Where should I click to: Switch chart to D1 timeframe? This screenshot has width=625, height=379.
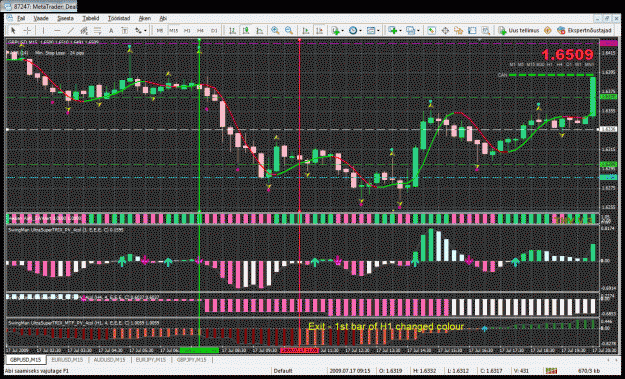pyautogui.click(x=214, y=30)
